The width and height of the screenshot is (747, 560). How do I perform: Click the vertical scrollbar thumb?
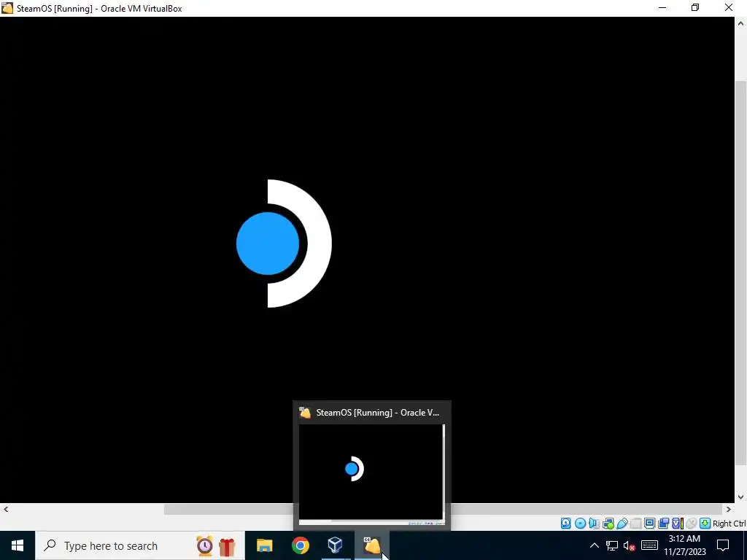coord(741,273)
